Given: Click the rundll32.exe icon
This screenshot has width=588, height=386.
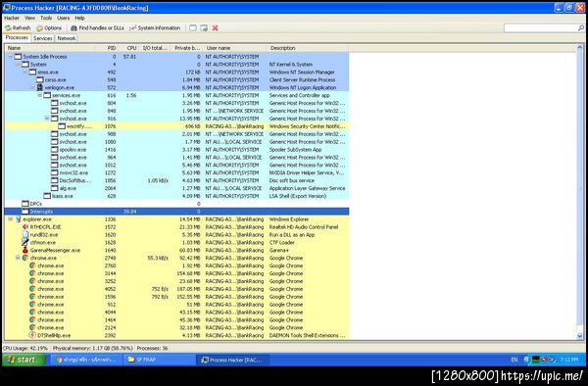Looking at the screenshot, I should coord(25,234).
